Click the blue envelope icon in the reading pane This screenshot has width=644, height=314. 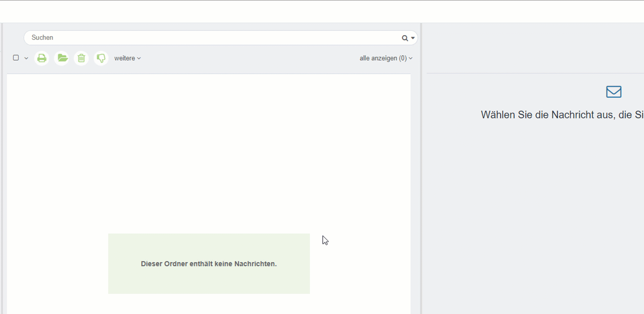coord(613,92)
